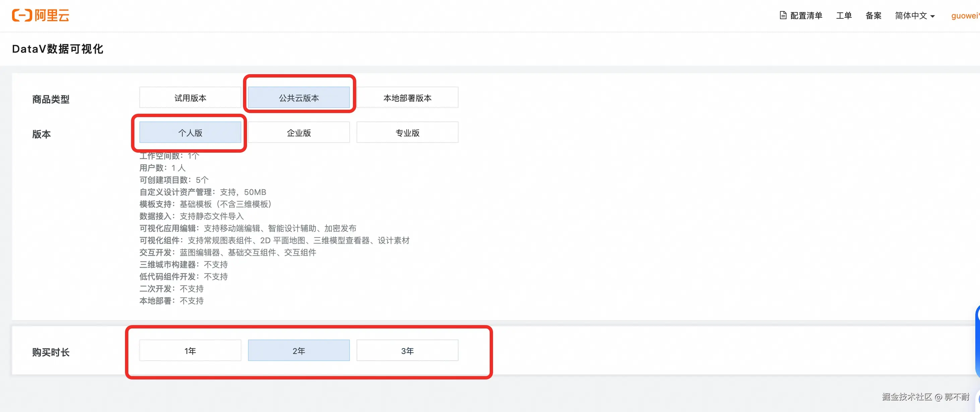The height and width of the screenshot is (412, 980).
Task: Open the 配置清单 document icon
Action: (x=783, y=15)
